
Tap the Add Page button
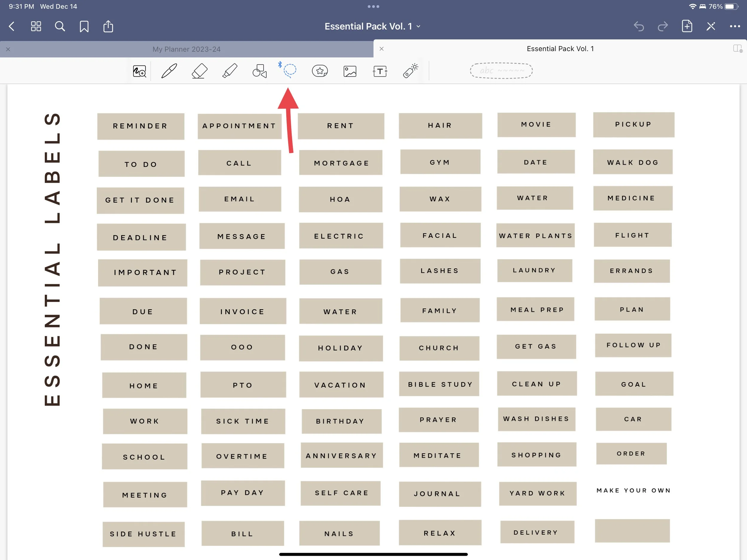(x=687, y=26)
